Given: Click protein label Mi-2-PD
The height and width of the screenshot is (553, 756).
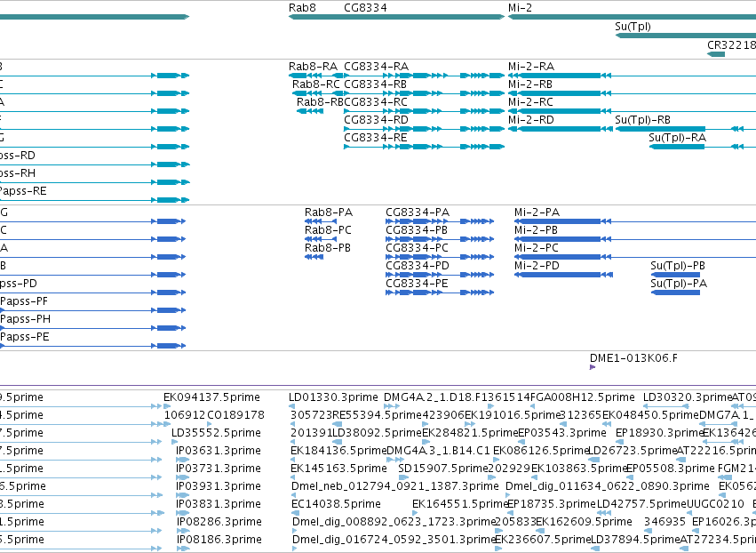Looking at the screenshot, I should coord(537,266).
